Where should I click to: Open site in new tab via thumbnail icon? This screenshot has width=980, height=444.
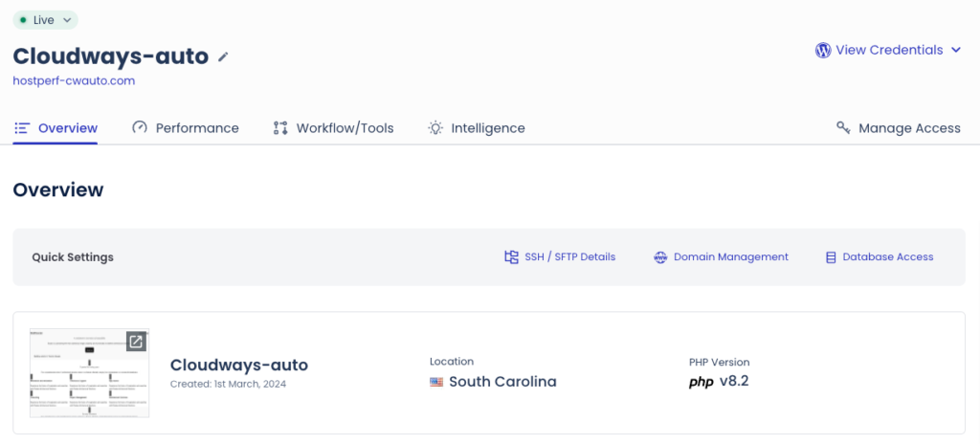pyautogui.click(x=136, y=342)
